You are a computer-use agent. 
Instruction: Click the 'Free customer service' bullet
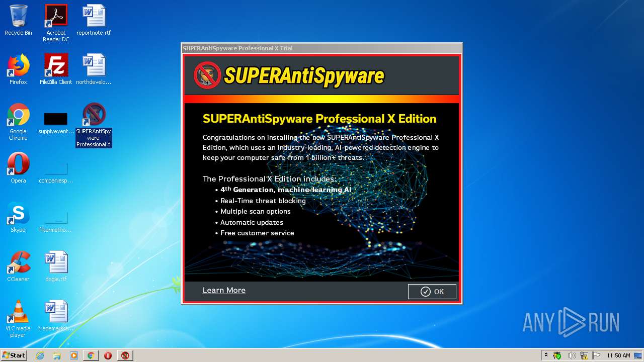pos(257,233)
